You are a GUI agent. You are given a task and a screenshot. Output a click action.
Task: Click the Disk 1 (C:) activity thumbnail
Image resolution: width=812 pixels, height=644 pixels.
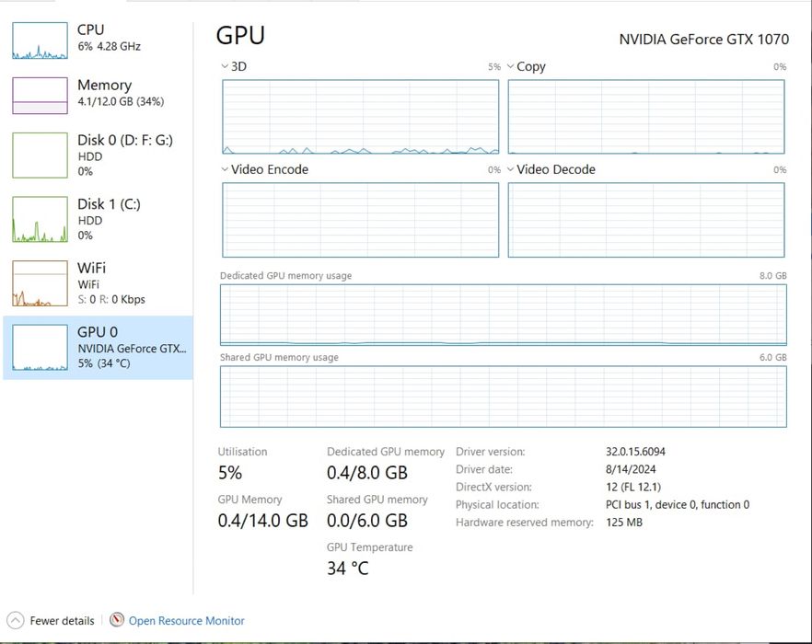coord(40,219)
